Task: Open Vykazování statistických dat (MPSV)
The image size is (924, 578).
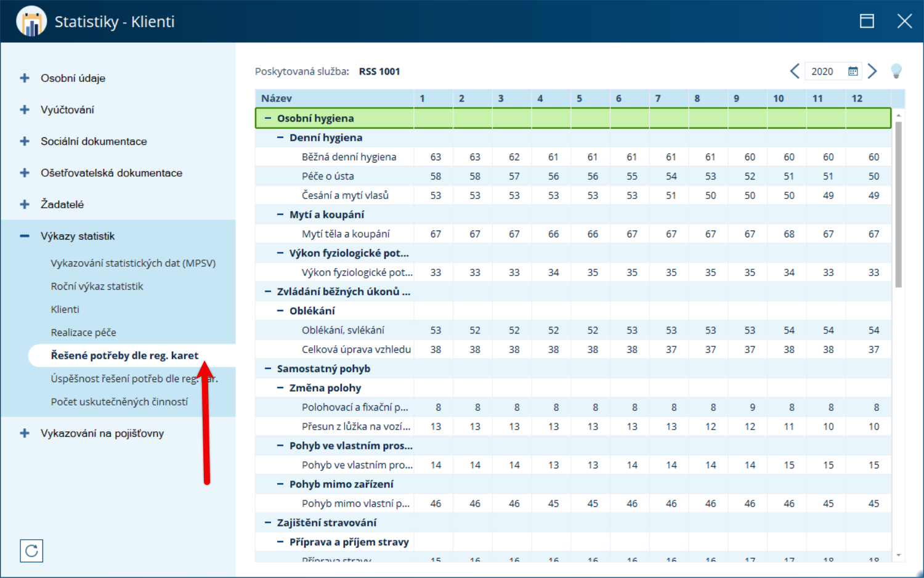Action: click(133, 263)
